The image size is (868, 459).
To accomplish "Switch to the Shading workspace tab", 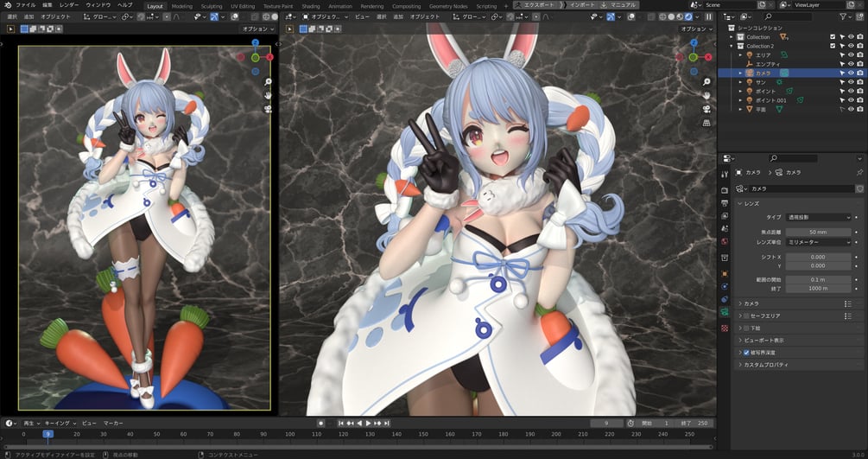I will 311,6.
